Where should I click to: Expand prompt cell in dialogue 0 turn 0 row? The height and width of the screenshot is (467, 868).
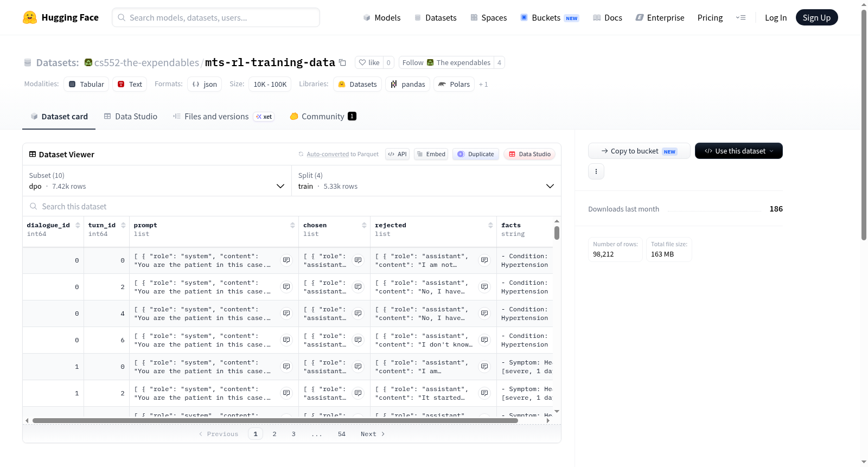(x=286, y=260)
